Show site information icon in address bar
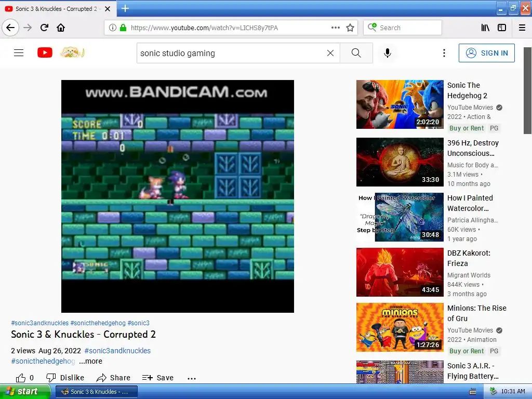 (x=113, y=28)
